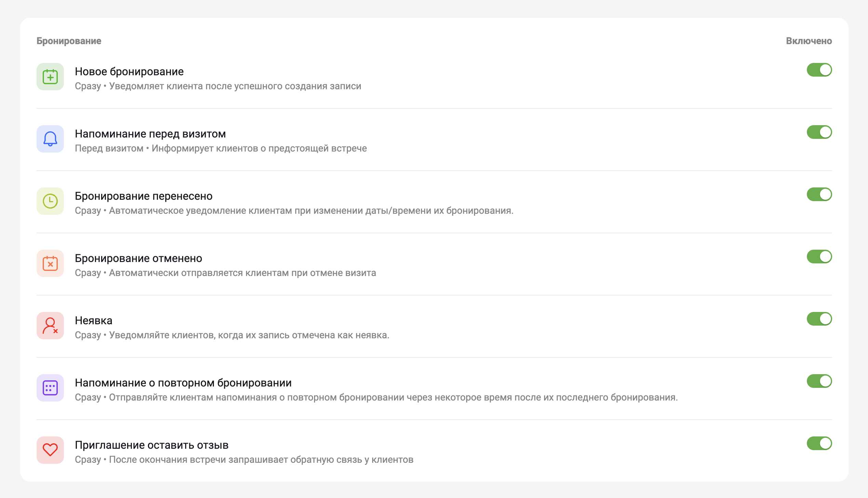Click the red person-x icon for Неявка
This screenshot has width=868, height=498.
[50, 326]
